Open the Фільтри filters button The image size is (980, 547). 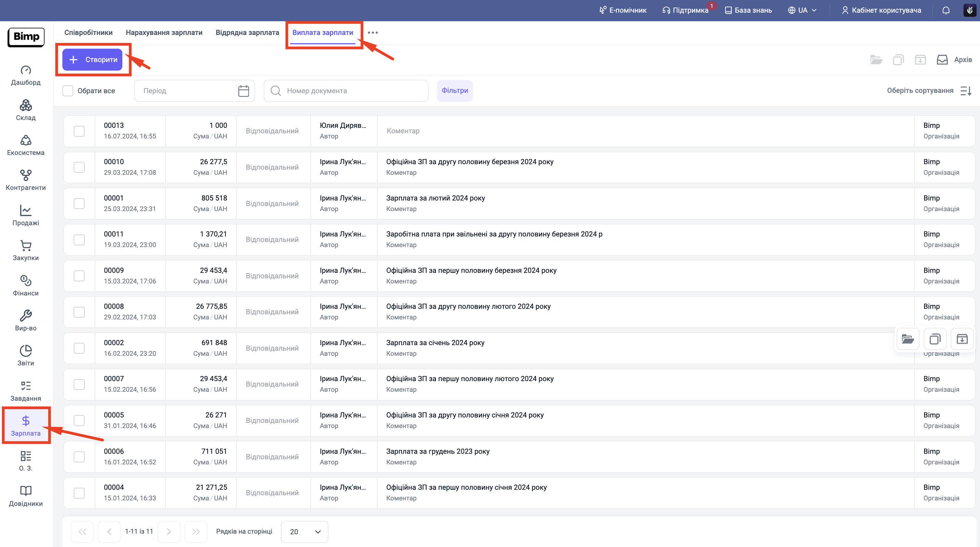tap(455, 90)
